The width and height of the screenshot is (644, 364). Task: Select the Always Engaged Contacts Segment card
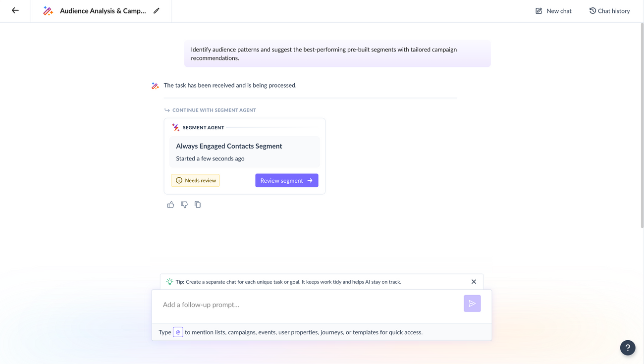[244, 152]
